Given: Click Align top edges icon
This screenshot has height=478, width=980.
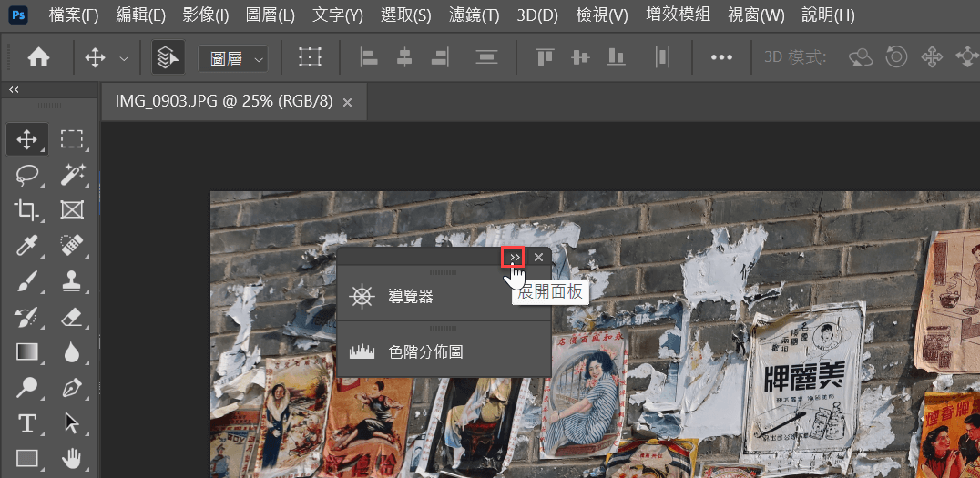Looking at the screenshot, I should tap(545, 57).
